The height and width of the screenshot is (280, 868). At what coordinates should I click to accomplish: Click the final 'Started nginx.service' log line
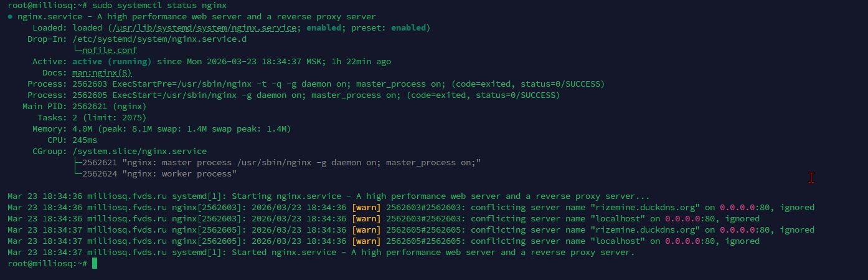321,253
